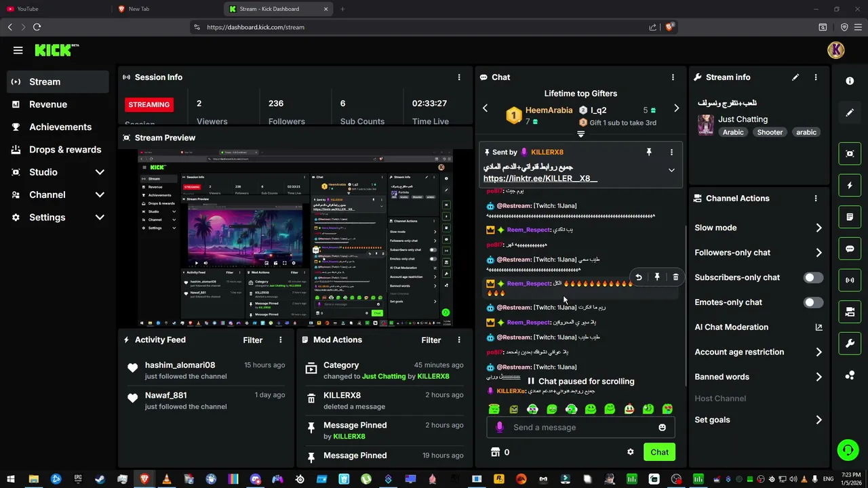
Task: Select the Arabic stream tag
Action: click(733, 132)
